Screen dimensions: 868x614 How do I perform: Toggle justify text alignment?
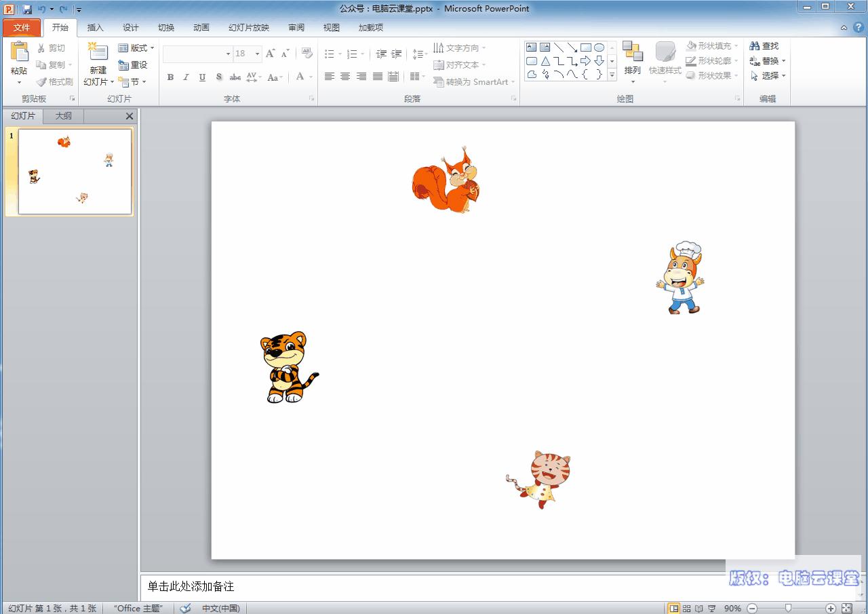coord(378,77)
